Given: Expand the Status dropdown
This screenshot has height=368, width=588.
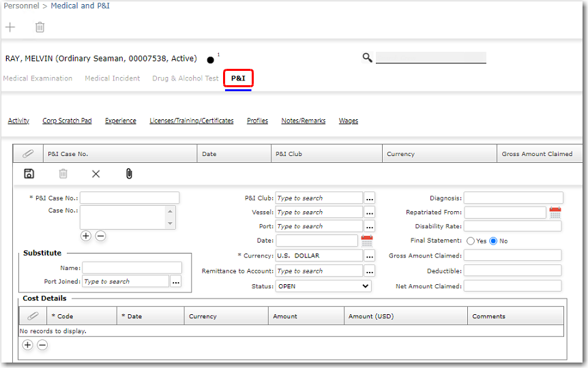Looking at the screenshot, I should (x=323, y=286).
